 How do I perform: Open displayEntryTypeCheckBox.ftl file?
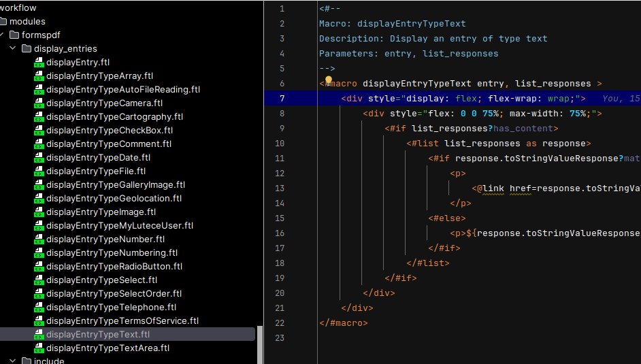tap(109, 131)
